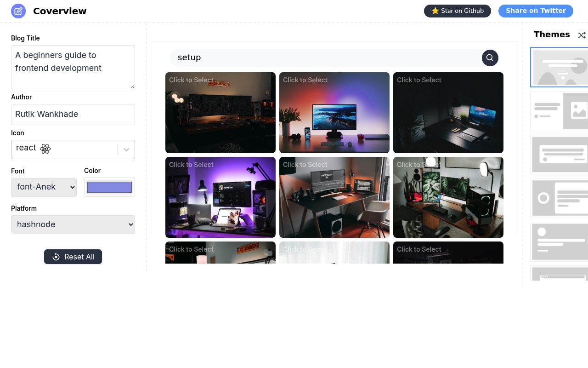This screenshot has height=368, width=588.
Task: Click the search magnifier icon
Action: (x=490, y=58)
